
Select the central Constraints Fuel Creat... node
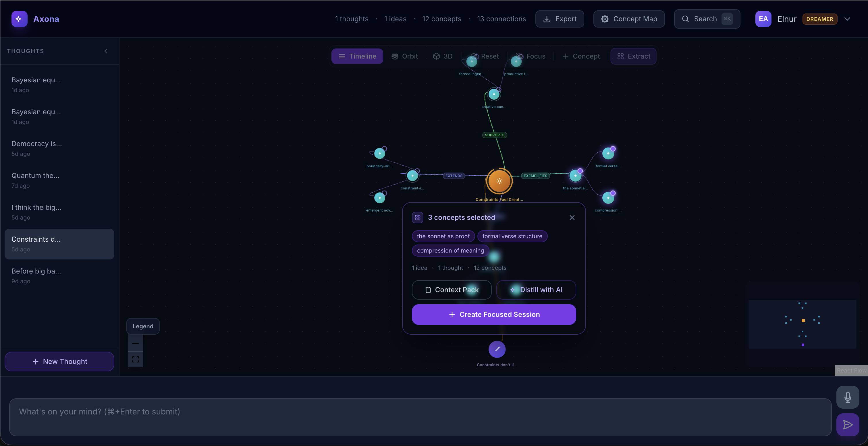tap(499, 181)
